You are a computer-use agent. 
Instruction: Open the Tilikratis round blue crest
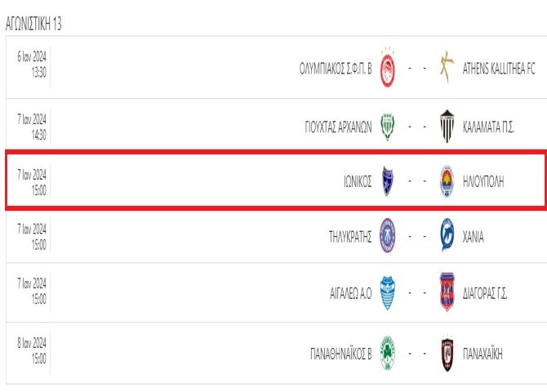coord(387,235)
